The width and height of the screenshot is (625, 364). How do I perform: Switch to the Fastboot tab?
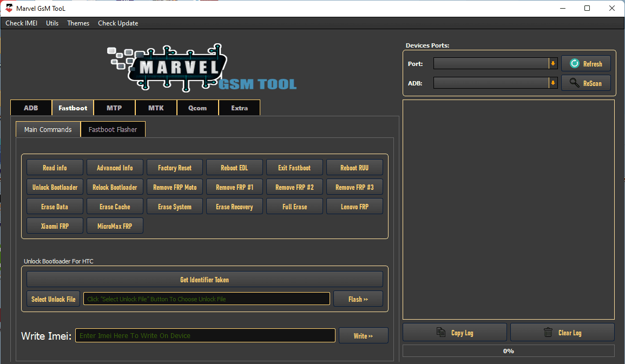pyautogui.click(x=73, y=108)
